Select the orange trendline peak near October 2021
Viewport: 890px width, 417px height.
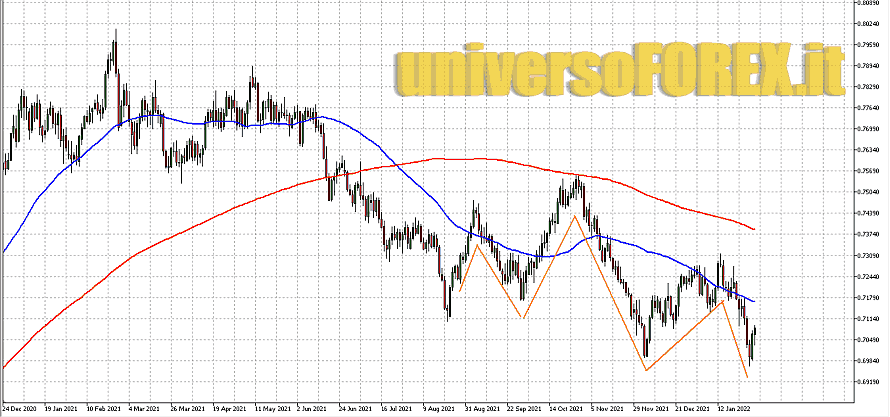point(574,215)
